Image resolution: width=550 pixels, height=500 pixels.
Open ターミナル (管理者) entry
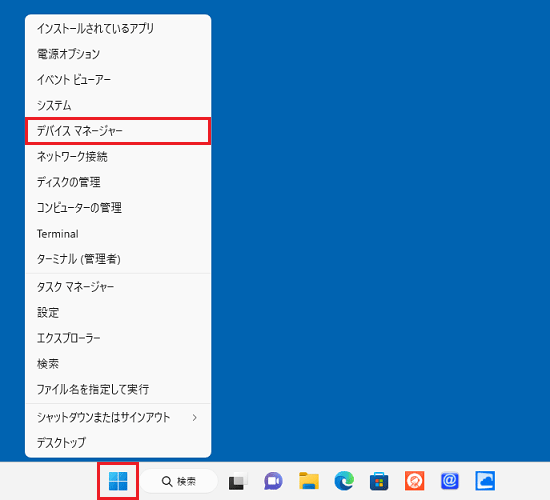pyautogui.click(x=118, y=259)
